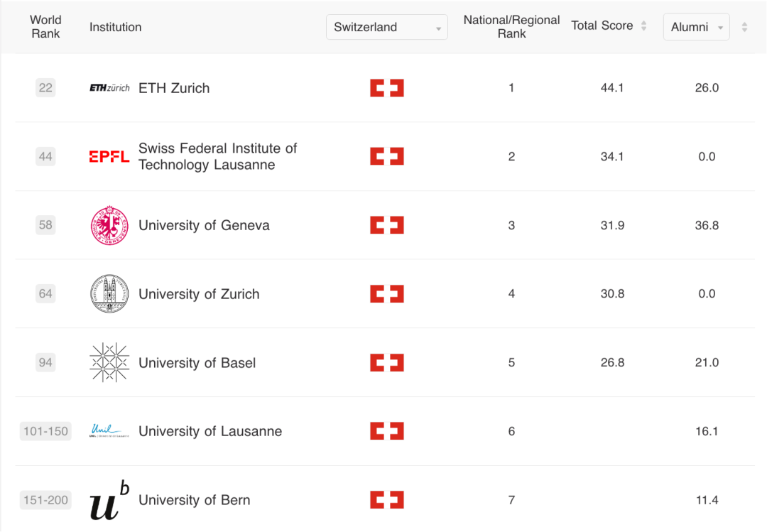Image resolution: width=767 pixels, height=532 pixels.
Task: Click the ETH Zurich logo
Action: point(109,87)
